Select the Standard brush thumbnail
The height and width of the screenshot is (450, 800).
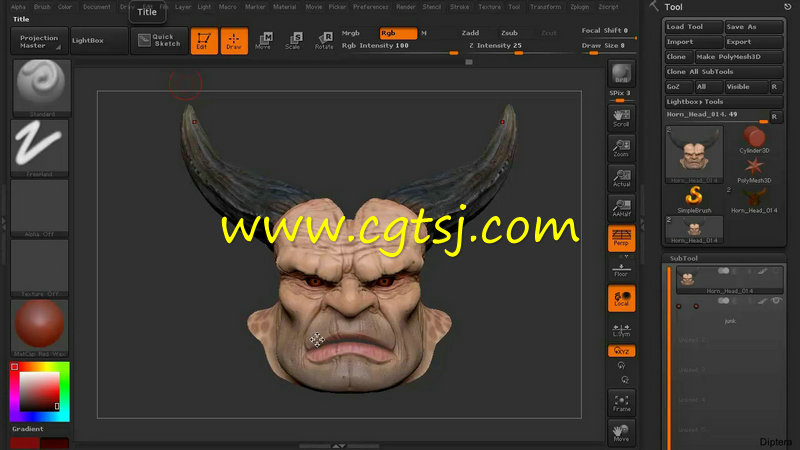pos(41,88)
